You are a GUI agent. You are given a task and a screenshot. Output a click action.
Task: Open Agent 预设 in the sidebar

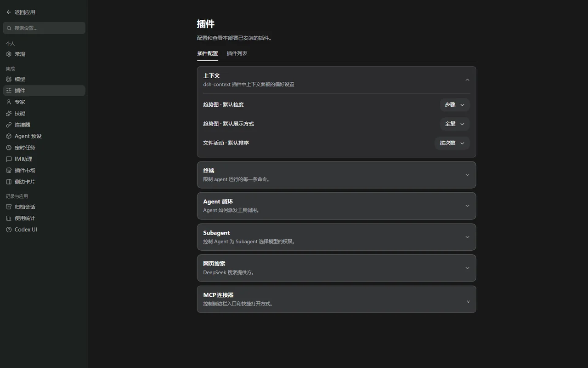pos(44,136)
